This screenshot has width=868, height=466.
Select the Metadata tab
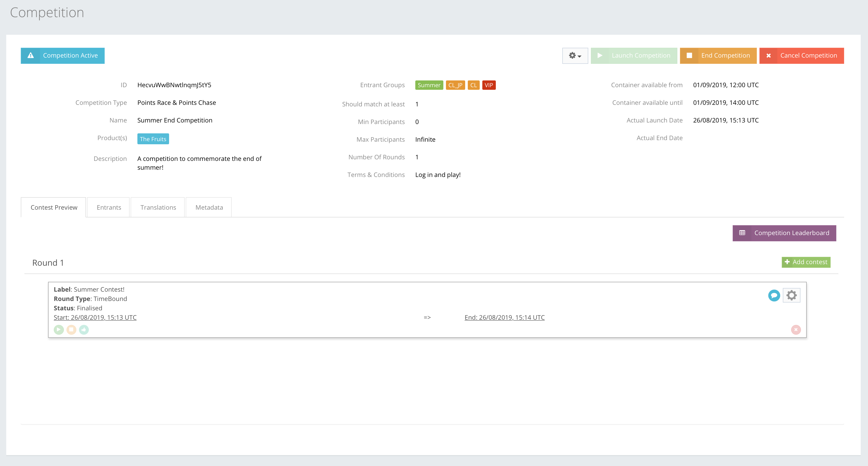tap(209, 207)
